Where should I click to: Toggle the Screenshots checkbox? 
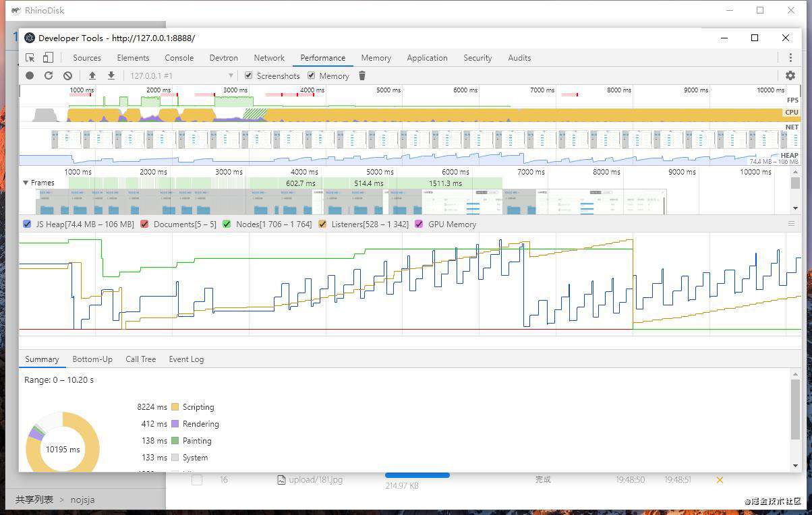(x=249, y=75)
